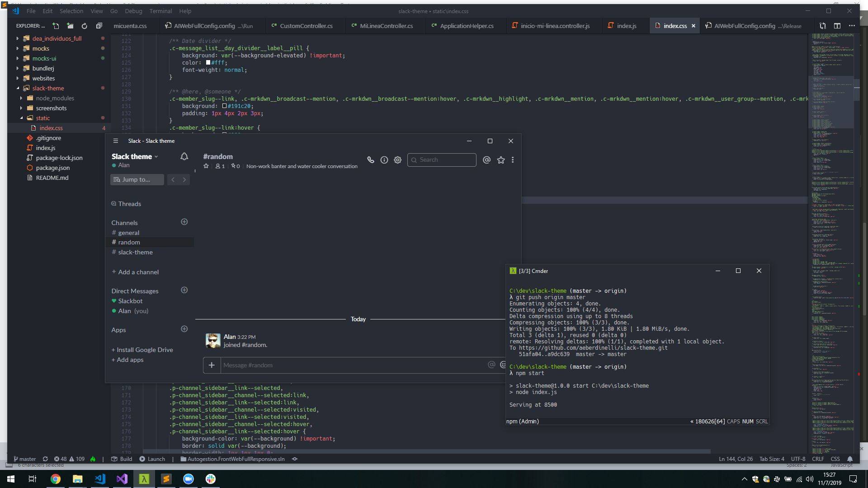Screen dimensions: 868x488
Task: Split the editor layout
Action: pyautogui.click(x=837, y=26)
